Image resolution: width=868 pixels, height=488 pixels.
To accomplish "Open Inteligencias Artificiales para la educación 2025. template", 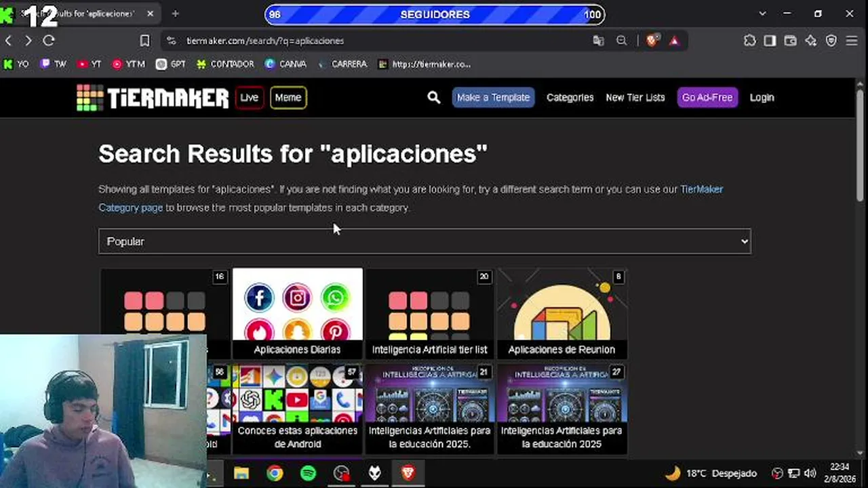I will click(x=430, y=409).
